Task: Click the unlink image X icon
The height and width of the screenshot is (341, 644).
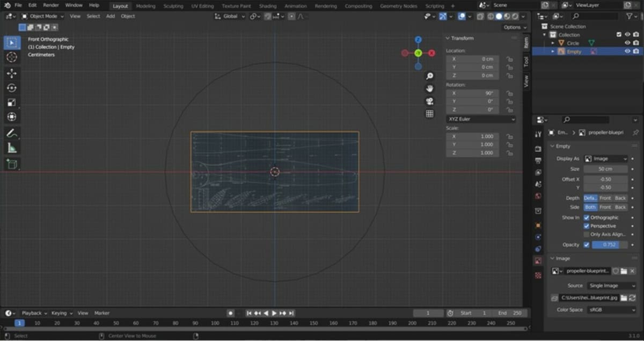Action: pyautogui.click(x=633, y=271)
